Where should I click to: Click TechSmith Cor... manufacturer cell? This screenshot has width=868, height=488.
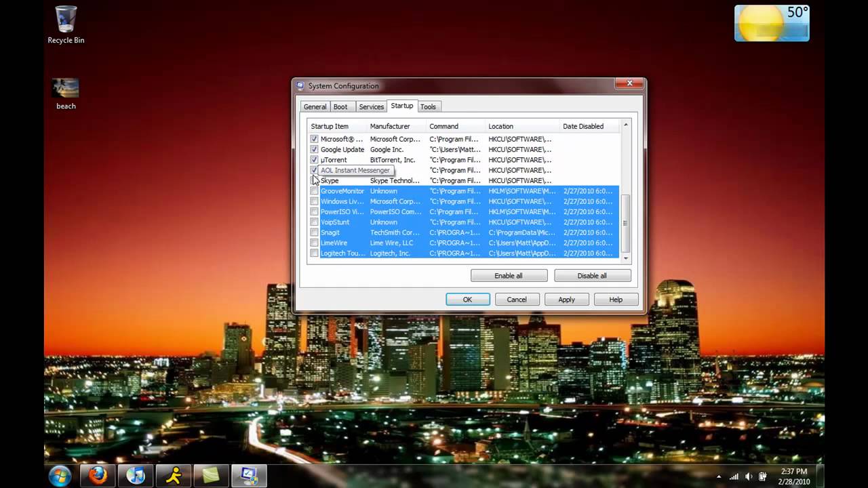[x=395, y=232]
